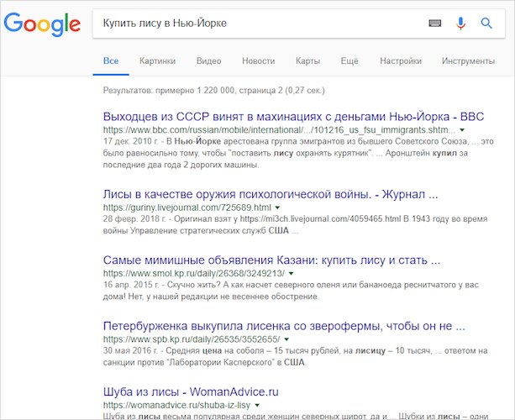Image resolution: width=515 pixels, height=420 pixels.
Task: Click the womanadvice.ru/shuba-iz-lisy URL text
Action: (x=176, y=405)
